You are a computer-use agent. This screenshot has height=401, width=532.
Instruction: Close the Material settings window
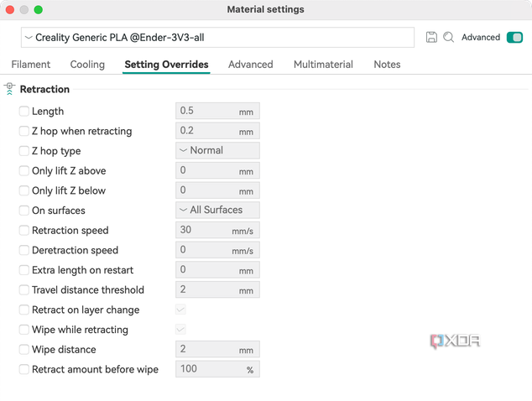pos(10,9)
